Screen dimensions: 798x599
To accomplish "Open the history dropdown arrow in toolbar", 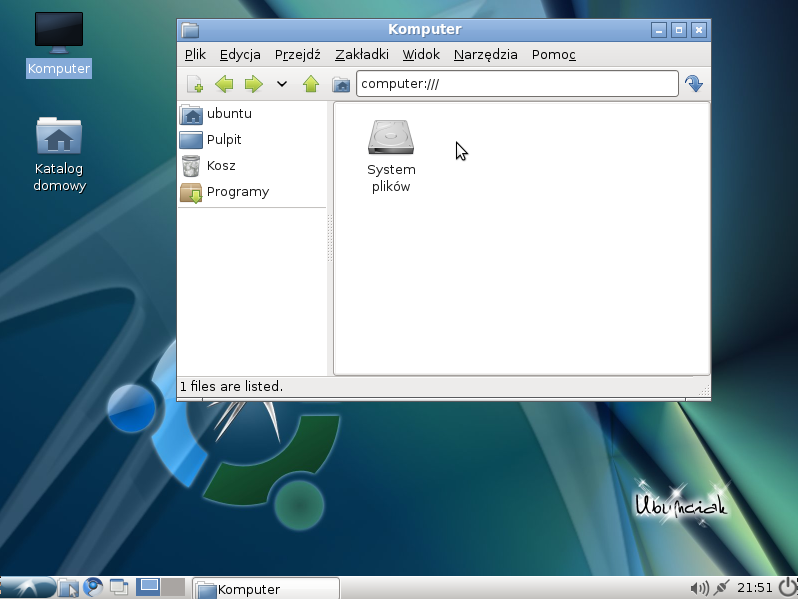I will pos(282,84).
